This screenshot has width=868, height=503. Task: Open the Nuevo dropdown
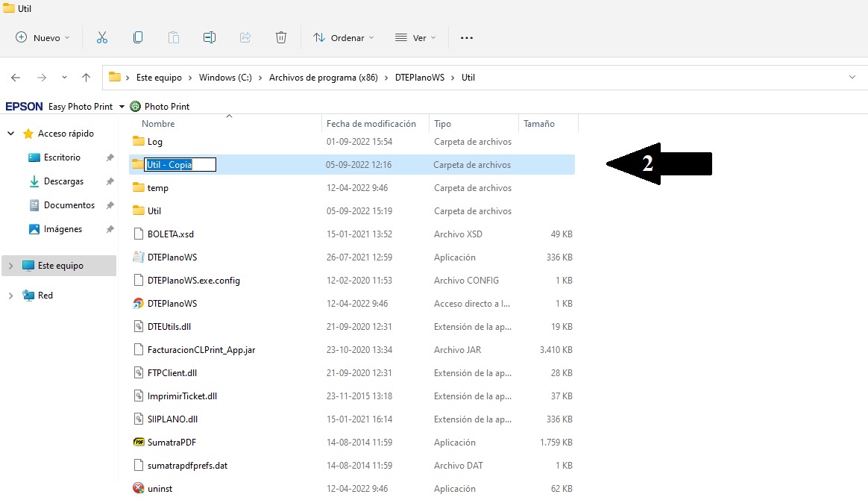[x=43, y=37]
